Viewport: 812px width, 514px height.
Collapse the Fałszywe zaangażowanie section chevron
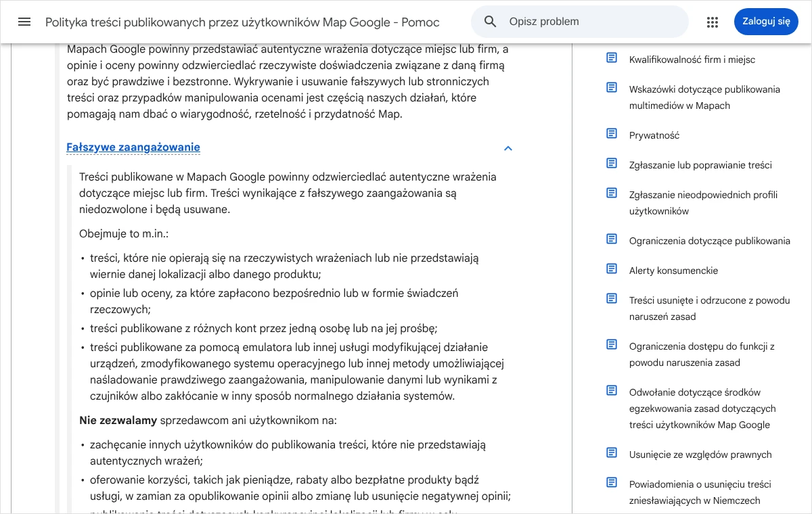[x=508, y=148]
